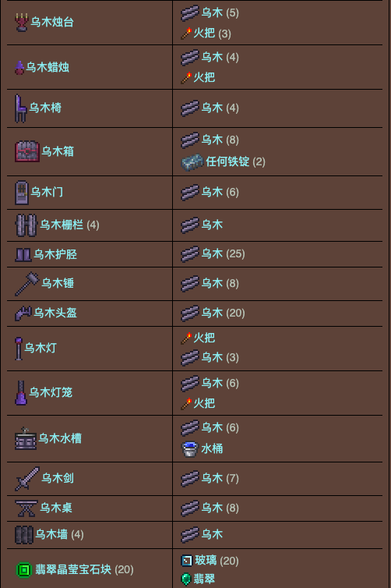Open the 乌木墙 link
Image resolution: width=391 pixels, height=588 pixels.
(51, 534)
